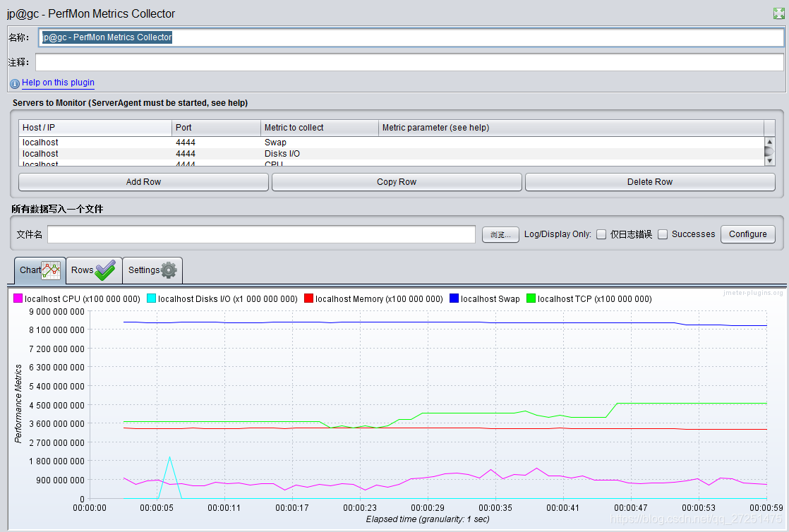Click the Port column header
789x532 pixels.
[217, 128]
